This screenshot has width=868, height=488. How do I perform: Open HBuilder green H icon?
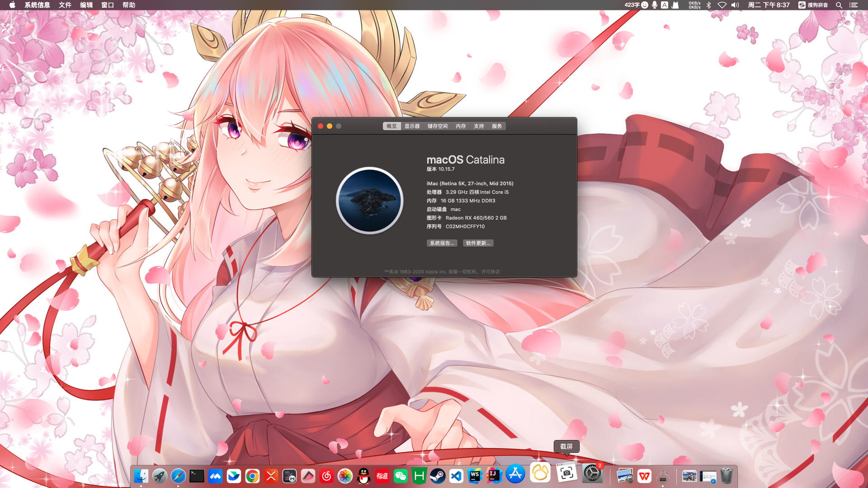coord(419,476)
